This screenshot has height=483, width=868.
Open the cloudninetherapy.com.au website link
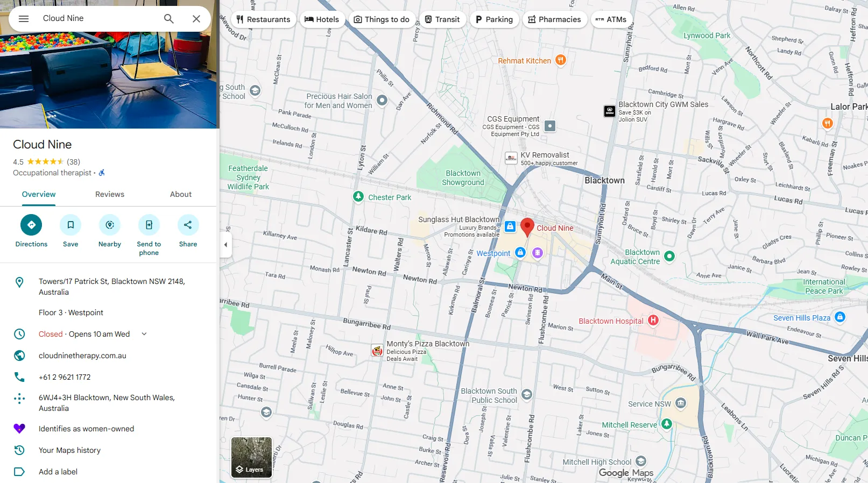(82, 356)
